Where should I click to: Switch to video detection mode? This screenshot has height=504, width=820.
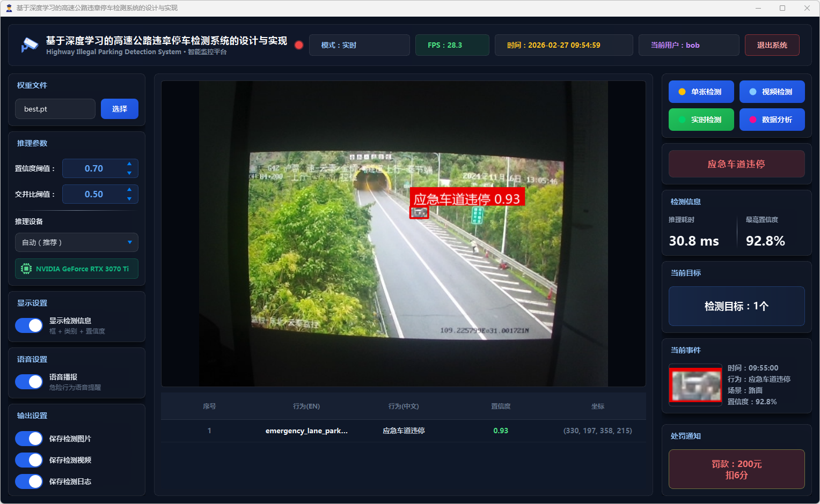[x=772, y=92]
